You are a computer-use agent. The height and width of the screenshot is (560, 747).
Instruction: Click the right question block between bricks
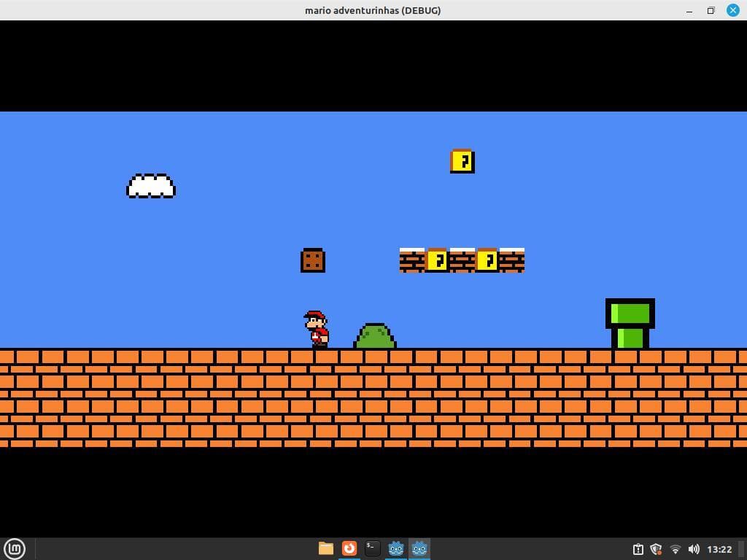point(487,260)
